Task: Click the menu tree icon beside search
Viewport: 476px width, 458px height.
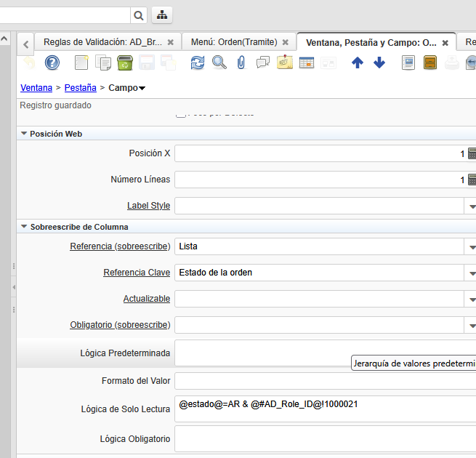Action: [x=161, y=15]
